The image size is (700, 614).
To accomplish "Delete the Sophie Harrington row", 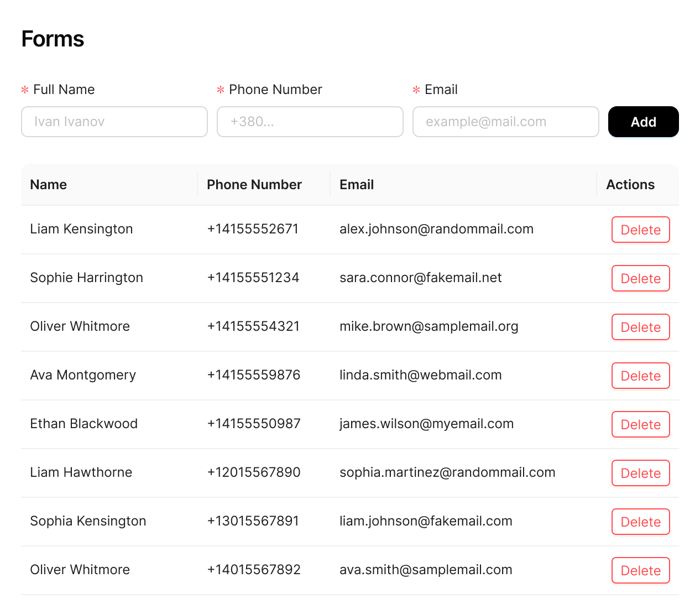I will 640,278.
